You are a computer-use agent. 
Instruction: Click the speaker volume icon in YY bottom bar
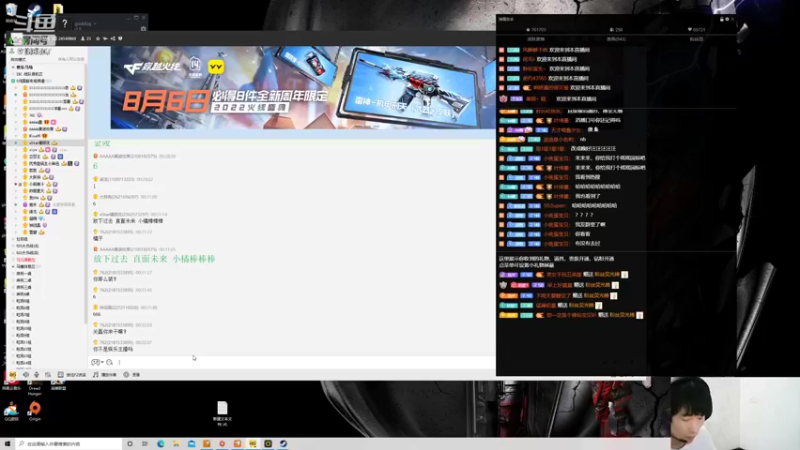26,374
